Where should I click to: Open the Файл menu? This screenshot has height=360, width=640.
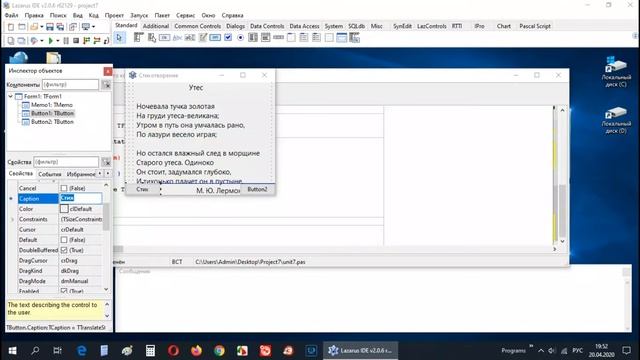(11, 15)
